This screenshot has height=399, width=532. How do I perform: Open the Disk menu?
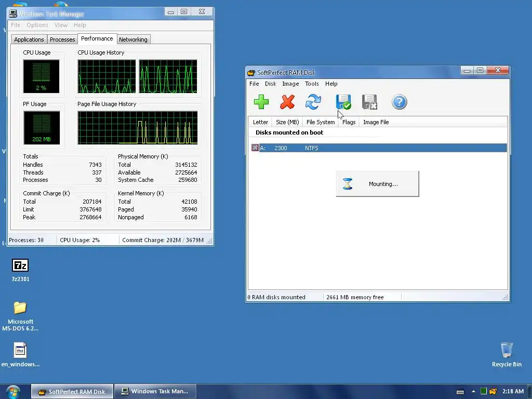click(x=270, y=84)
